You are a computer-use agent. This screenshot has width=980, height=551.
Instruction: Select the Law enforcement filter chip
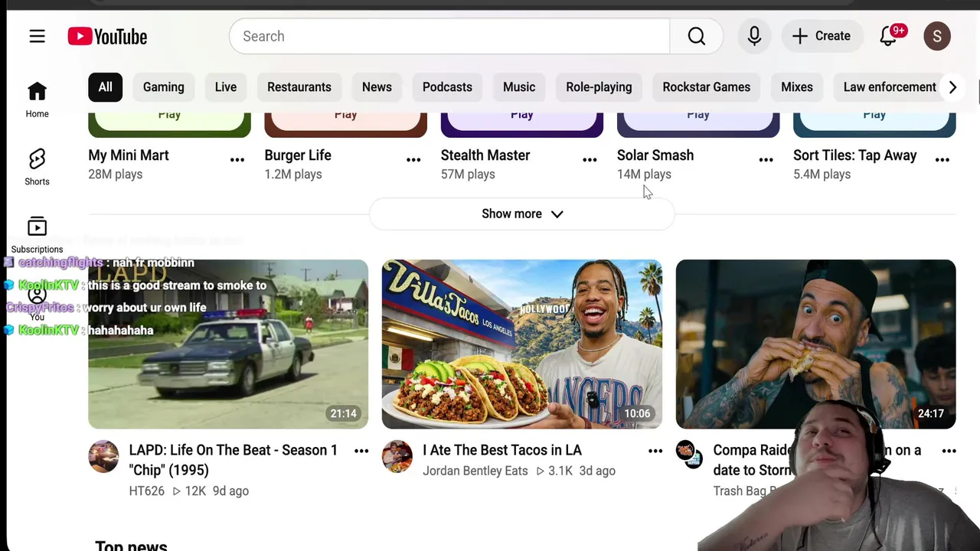coord(890,87)
